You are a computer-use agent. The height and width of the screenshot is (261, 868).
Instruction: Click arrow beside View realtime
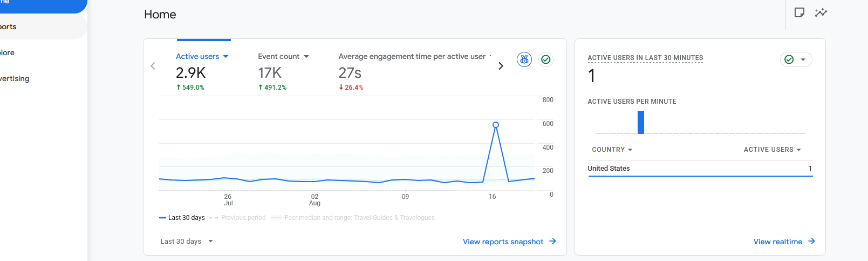[811, 242]
